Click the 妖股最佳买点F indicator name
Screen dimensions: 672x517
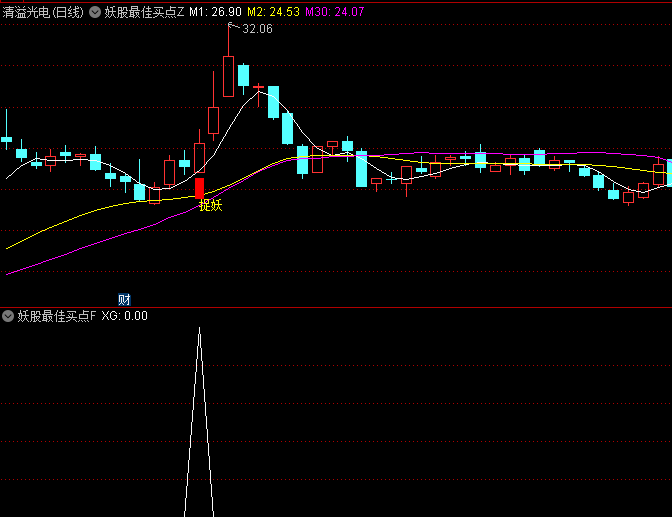pos(57,316)
